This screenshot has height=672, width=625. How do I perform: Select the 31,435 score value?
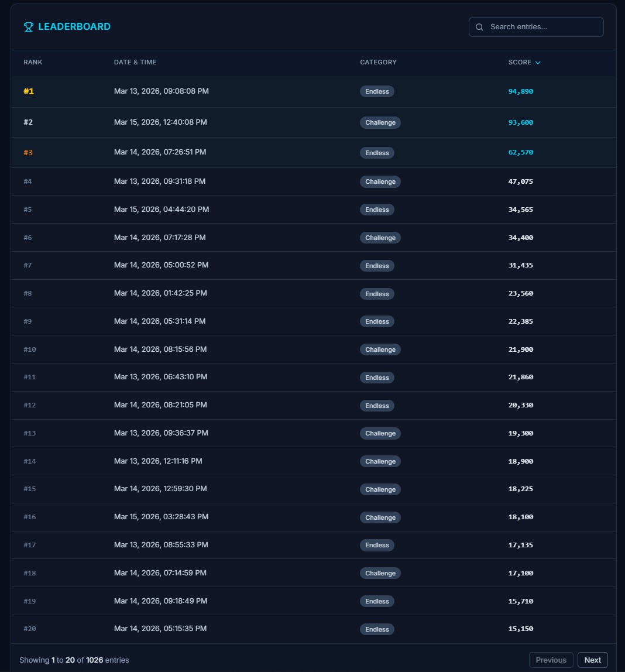coord(520,265)
